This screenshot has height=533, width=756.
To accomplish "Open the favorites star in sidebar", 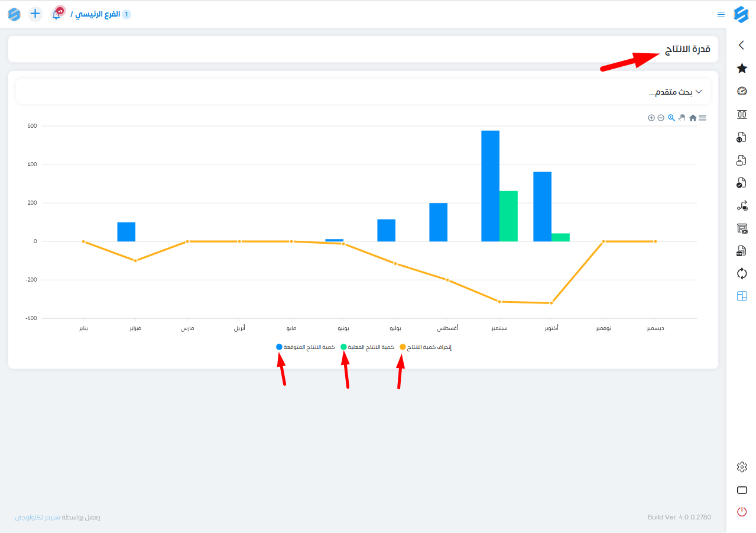I will (742, 68).
